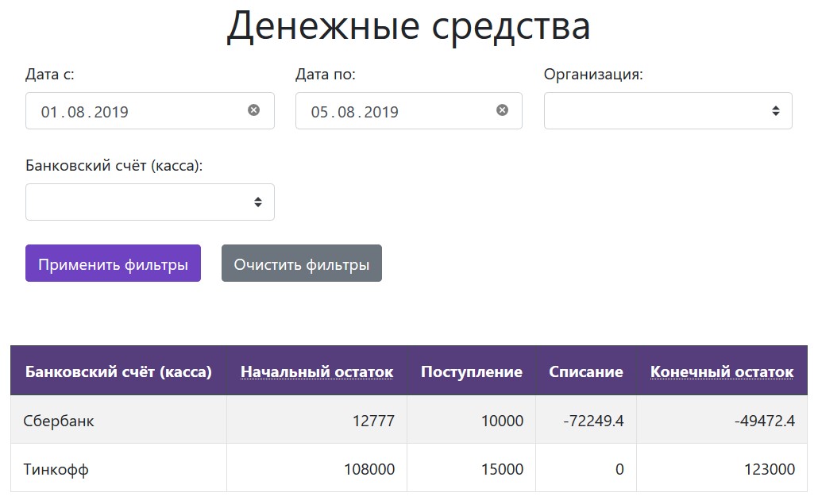Select the Тинькофф row name cell
818x504 pixels.
click(56, 469)
